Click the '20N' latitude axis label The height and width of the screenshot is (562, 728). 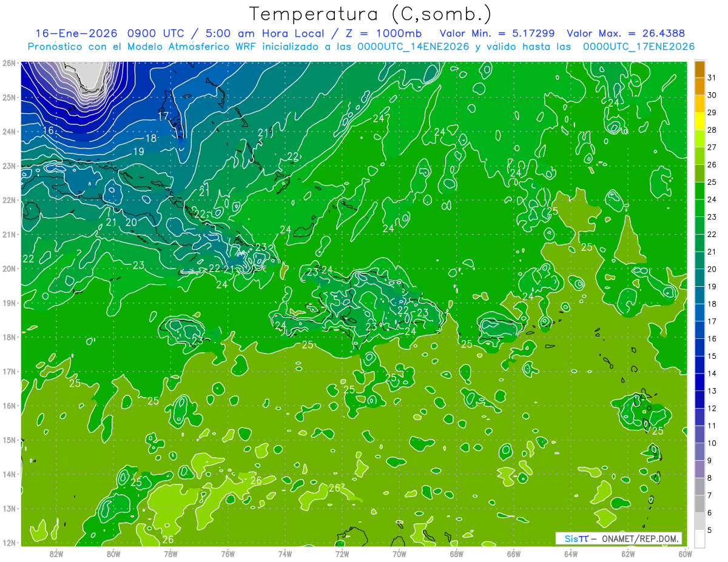pyautogui.click(x=9, y=269)
